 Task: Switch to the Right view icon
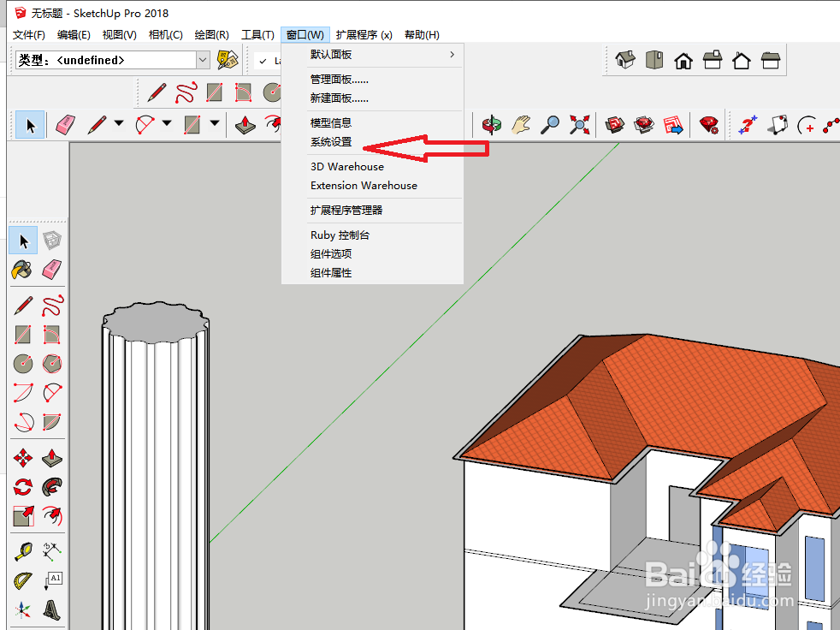click(713, 60)
